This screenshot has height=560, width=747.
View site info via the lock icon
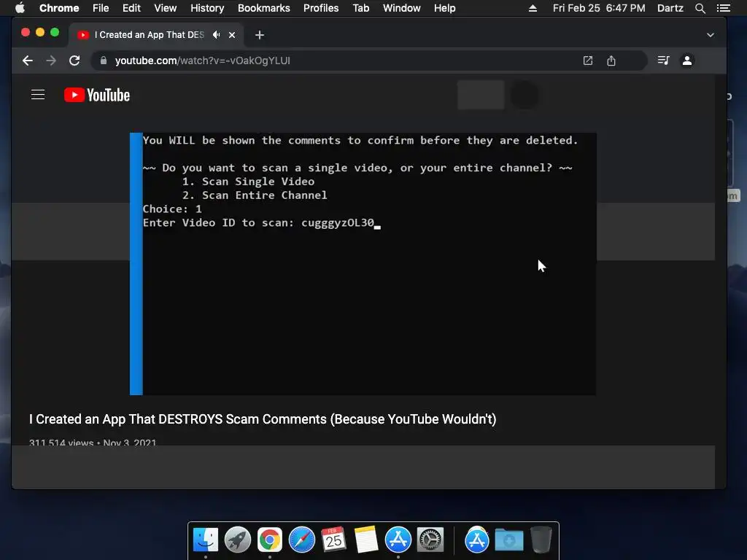[x=104, y=61]
